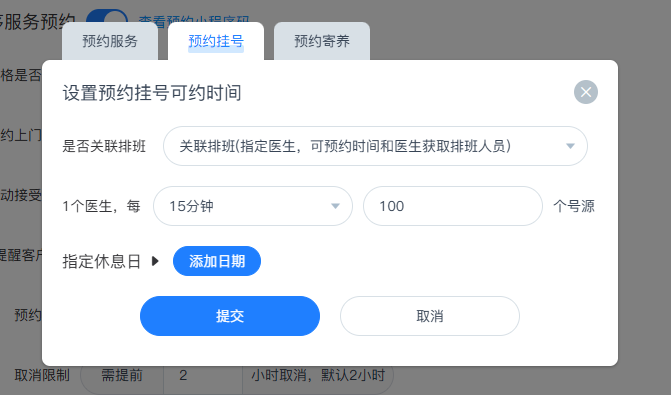The image size is (671, 395).
Task: Expand the 指定休息日 triangle arrow
Action: coord(155,261)
